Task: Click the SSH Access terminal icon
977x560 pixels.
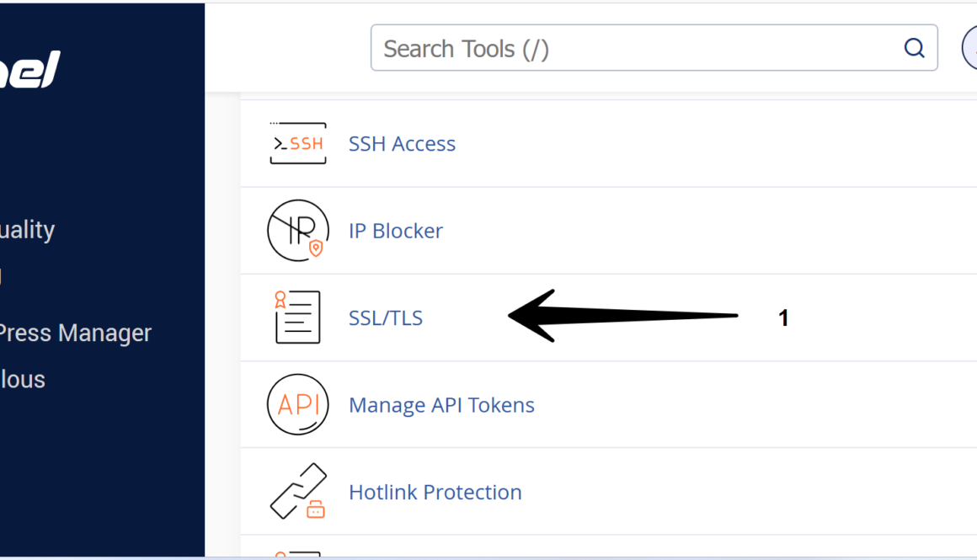Action: click(297, 143)
